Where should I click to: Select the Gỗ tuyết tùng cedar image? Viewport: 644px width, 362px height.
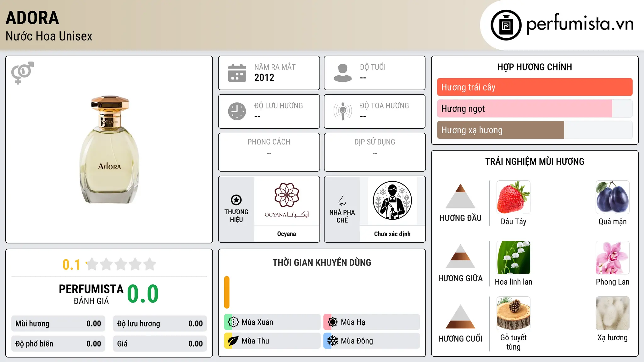click(513, 313)
